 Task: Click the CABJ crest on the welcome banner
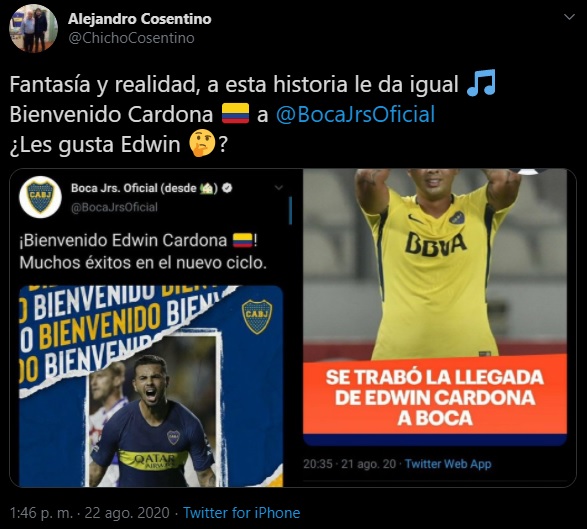pyautogui.click(x=257, y=316)
